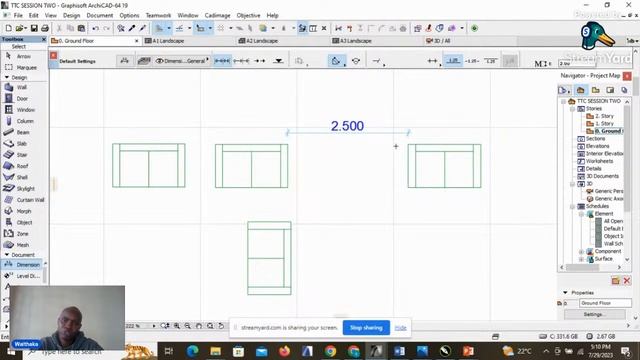Click the Undo icon
The width and height of the screenshot is (640, 360).
point(96,28)
